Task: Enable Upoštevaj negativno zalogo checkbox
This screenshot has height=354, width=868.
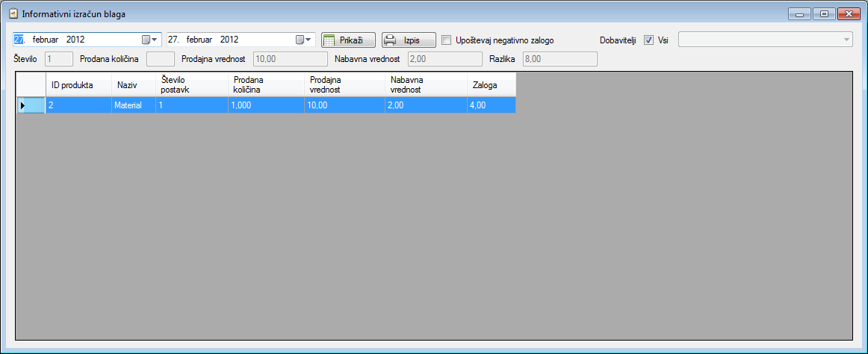Action: click(x=447, y=40)
